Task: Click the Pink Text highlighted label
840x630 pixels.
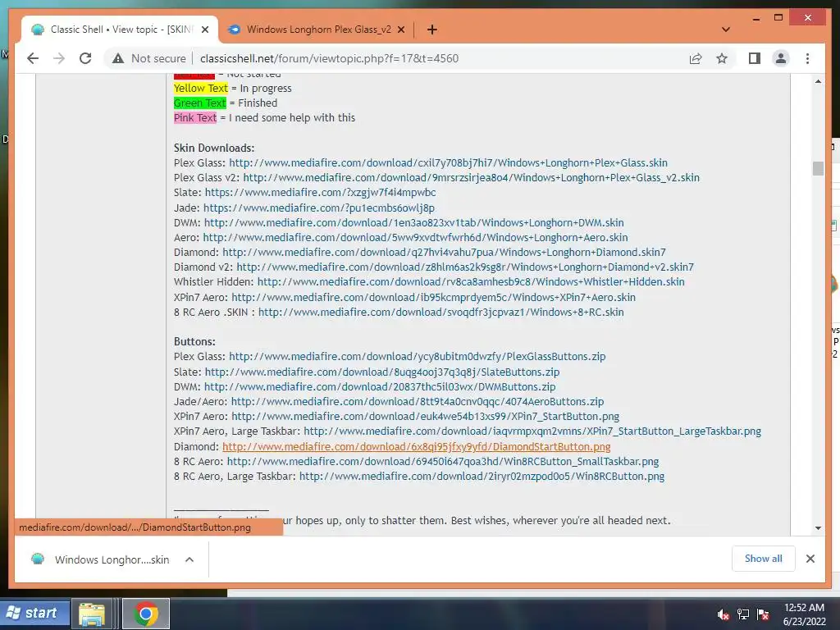Action: point(195,118)
